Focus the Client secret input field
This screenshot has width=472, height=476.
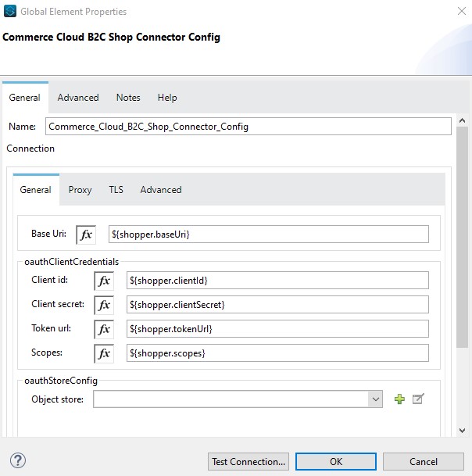click(x=277, y=305)
